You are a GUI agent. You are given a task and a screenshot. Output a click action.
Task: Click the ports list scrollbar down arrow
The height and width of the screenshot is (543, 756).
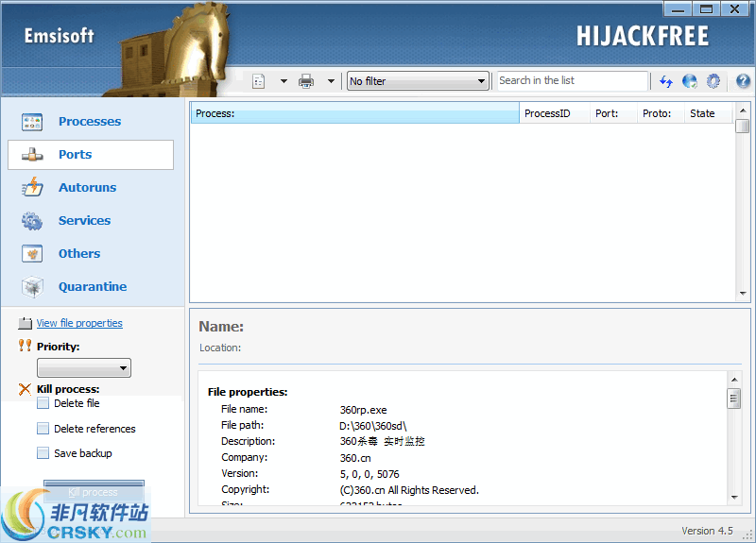click(743, 294)
